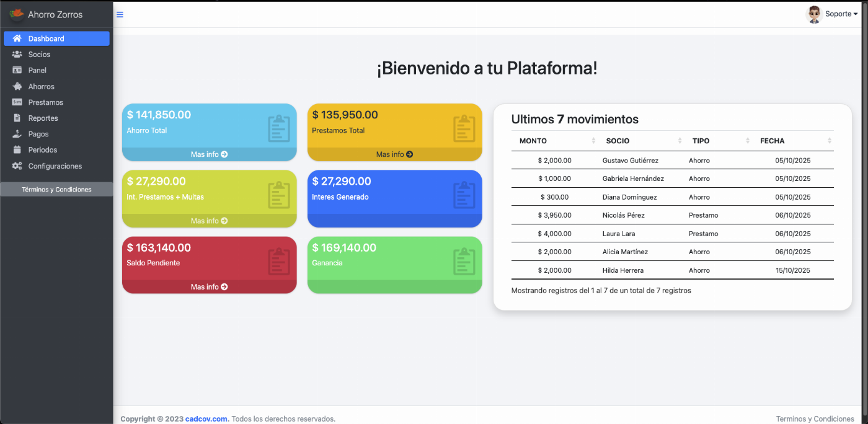The height and width of the screenshot is (424, 868).
Task: Open Ahorros via its savings icon
Action: tap(17, 86)
